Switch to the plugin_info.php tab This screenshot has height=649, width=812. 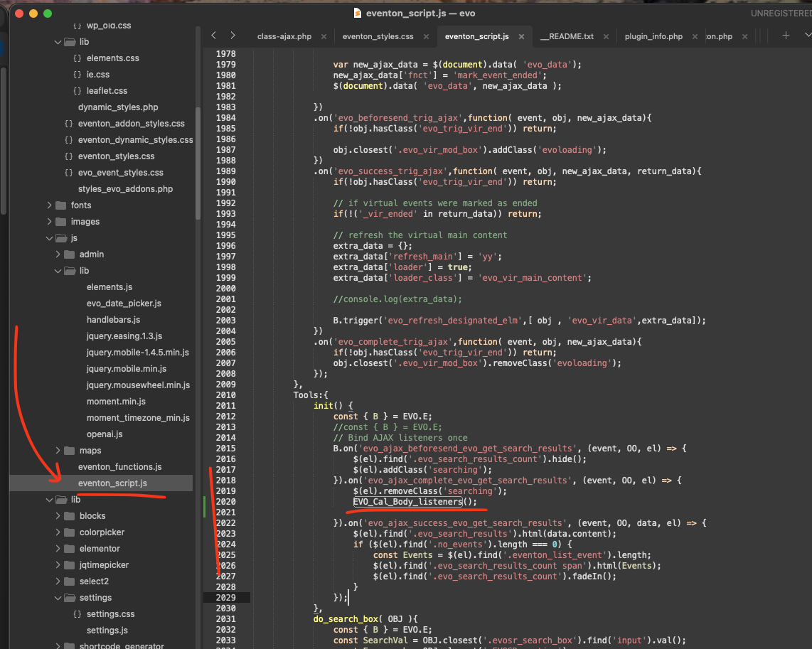653,36
